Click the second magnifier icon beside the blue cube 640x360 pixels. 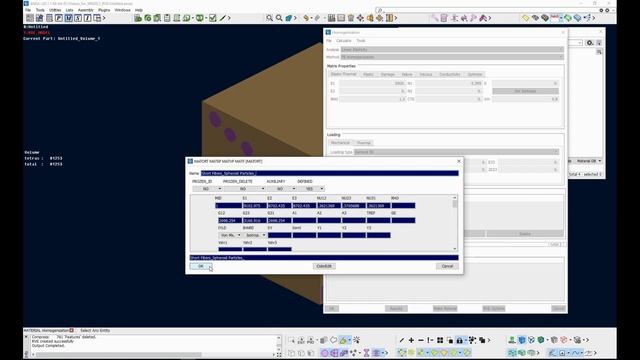point(279,18)
